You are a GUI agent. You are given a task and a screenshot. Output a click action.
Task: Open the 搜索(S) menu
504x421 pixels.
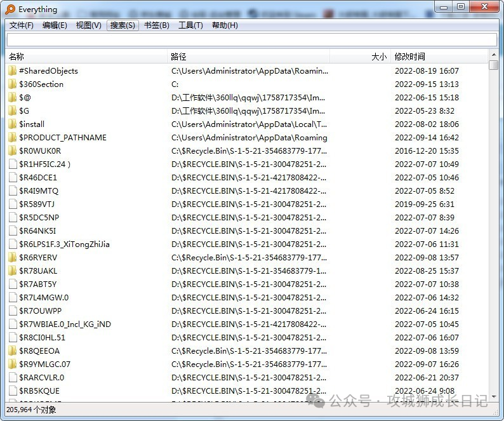pyautogui.click(x=123, y=25)
